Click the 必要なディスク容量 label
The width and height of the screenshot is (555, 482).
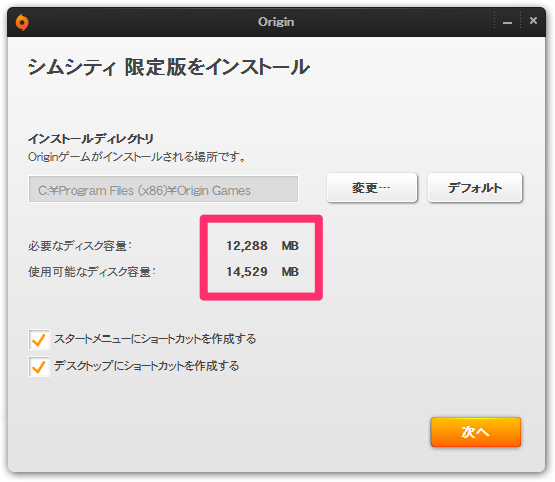coord(80,246)
